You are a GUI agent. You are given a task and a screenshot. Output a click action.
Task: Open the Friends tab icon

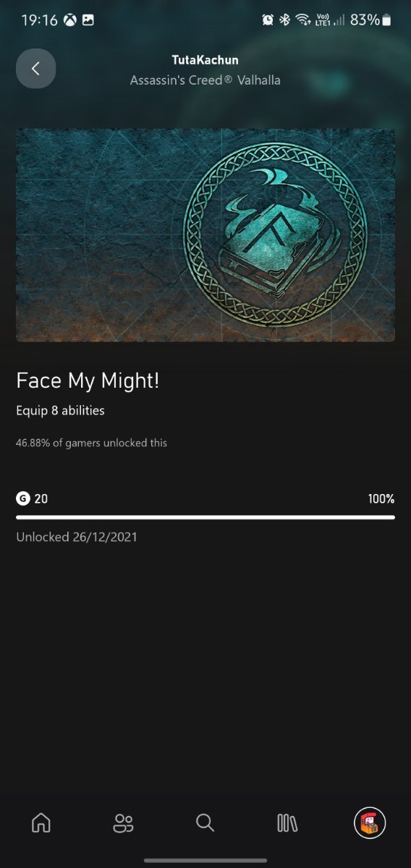[x=124, y=822]
